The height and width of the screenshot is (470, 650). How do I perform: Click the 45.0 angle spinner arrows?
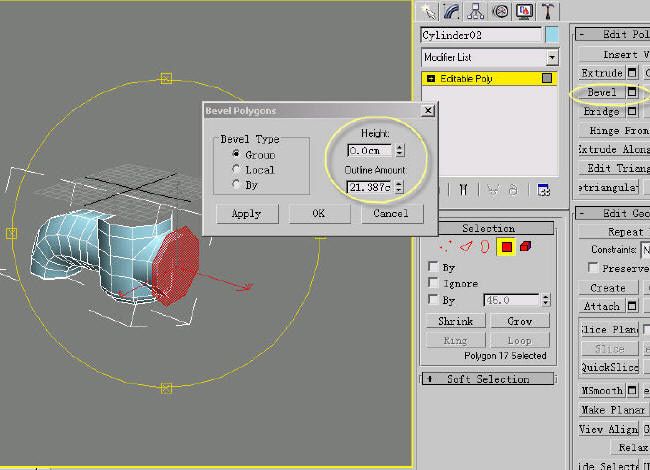point(546,300)
